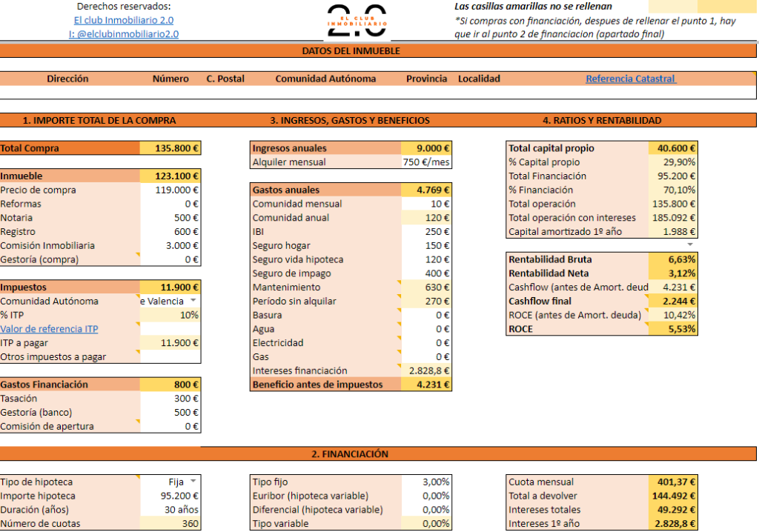The image size is (759, 532).
Task: Open the Tipo de hipoteca Fija dropdown
Action: 193,481
